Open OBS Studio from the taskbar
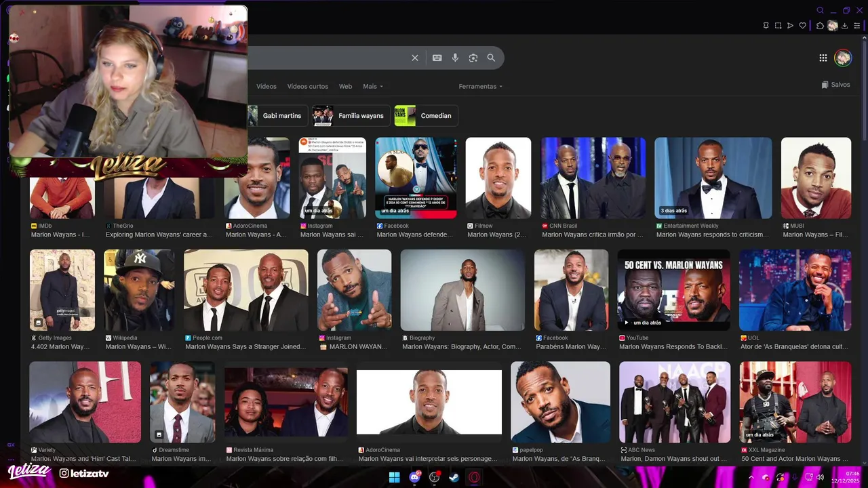The height and width of the screenshot is (488, 868). pos(435,477)
